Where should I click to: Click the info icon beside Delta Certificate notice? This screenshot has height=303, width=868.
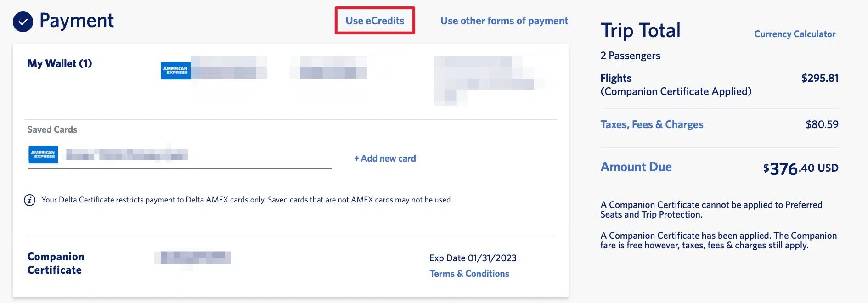[x=29, y=200]
